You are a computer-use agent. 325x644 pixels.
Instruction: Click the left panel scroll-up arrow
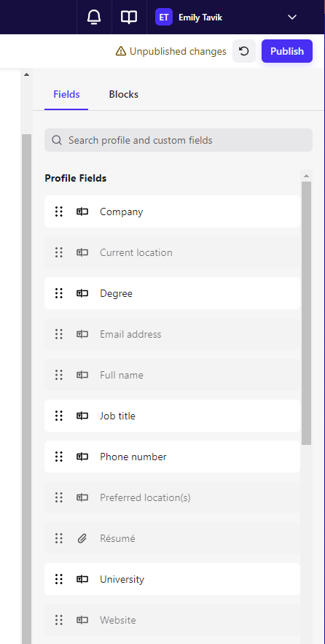click(26, 74)
